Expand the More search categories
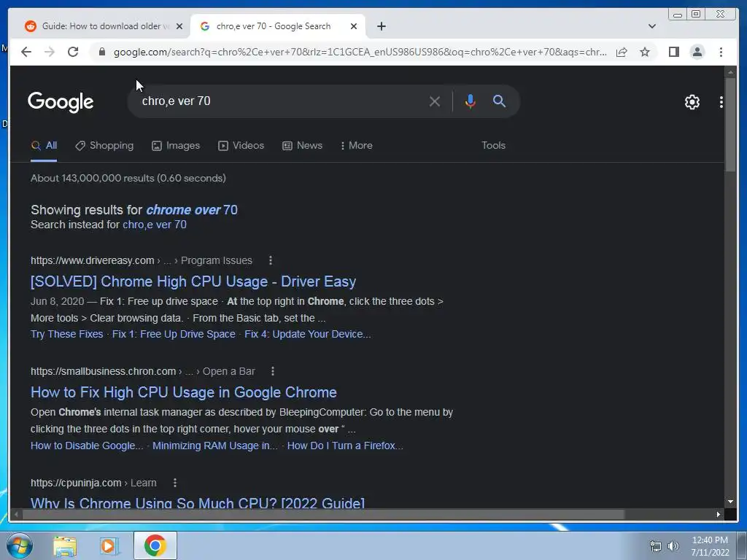This screenshot has height=560, width=747. pos(357,146)
